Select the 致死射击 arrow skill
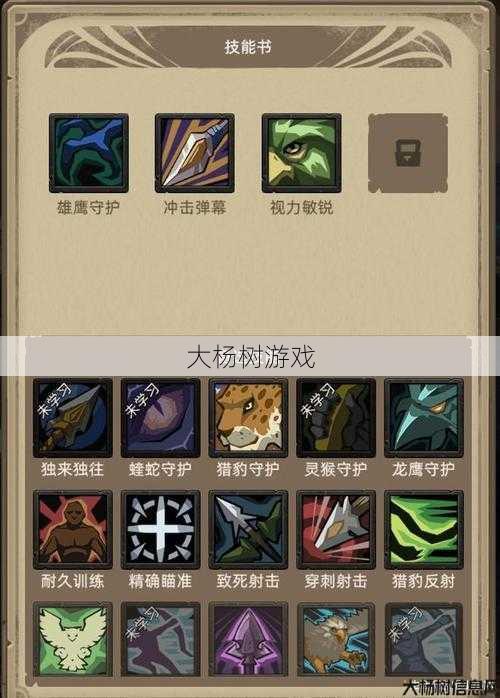Image resolution: width=500 pixels, height=698 pixels. pyautogui.click(x=248, y=530)
